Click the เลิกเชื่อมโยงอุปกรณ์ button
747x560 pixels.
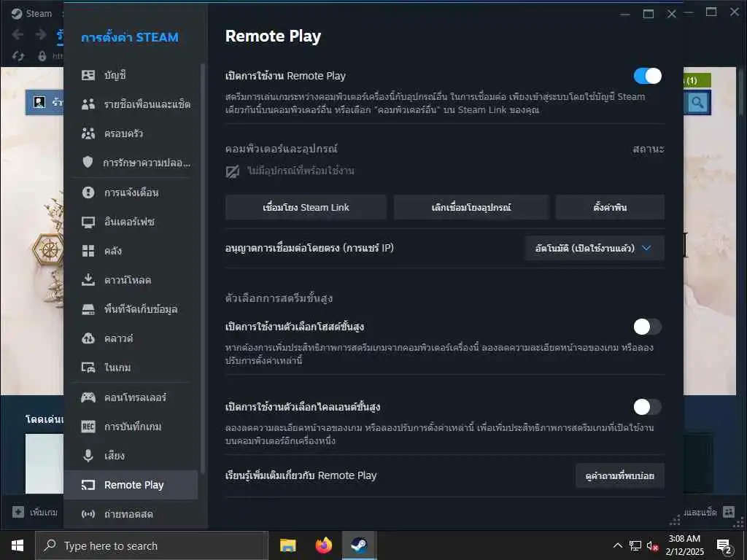point(471,207)
